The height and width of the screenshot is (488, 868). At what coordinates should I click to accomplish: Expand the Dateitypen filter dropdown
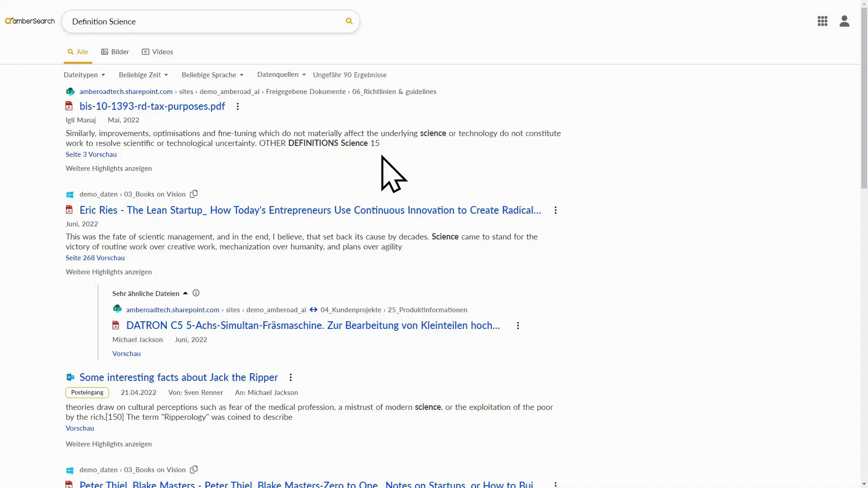[85, 75]
